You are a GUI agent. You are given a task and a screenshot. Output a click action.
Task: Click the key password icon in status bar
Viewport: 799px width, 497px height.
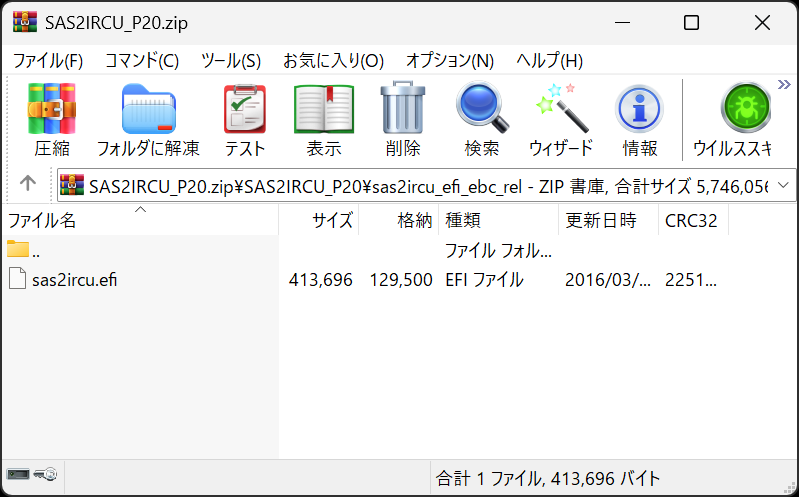[45, 475]
